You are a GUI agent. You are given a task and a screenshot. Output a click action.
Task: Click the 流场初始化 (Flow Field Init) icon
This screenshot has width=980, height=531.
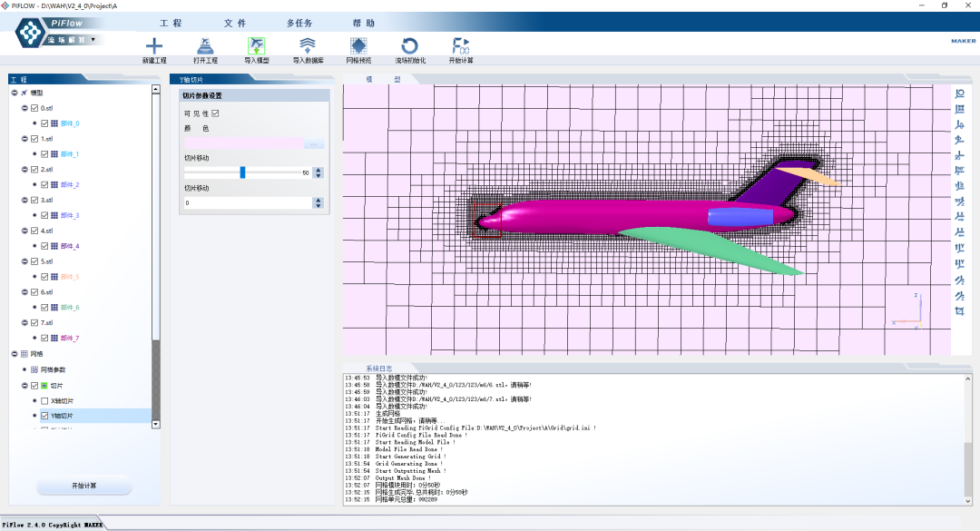[409, 46]
